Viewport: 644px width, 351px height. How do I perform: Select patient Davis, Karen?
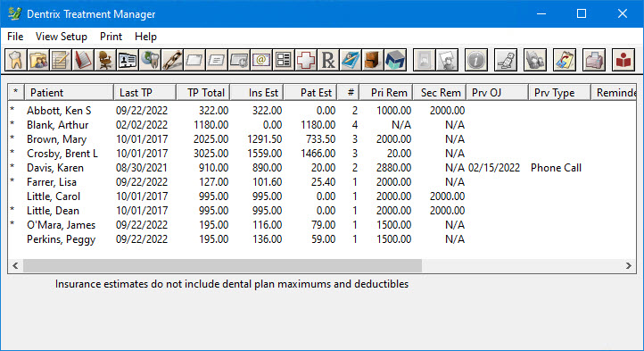(55, 168)
